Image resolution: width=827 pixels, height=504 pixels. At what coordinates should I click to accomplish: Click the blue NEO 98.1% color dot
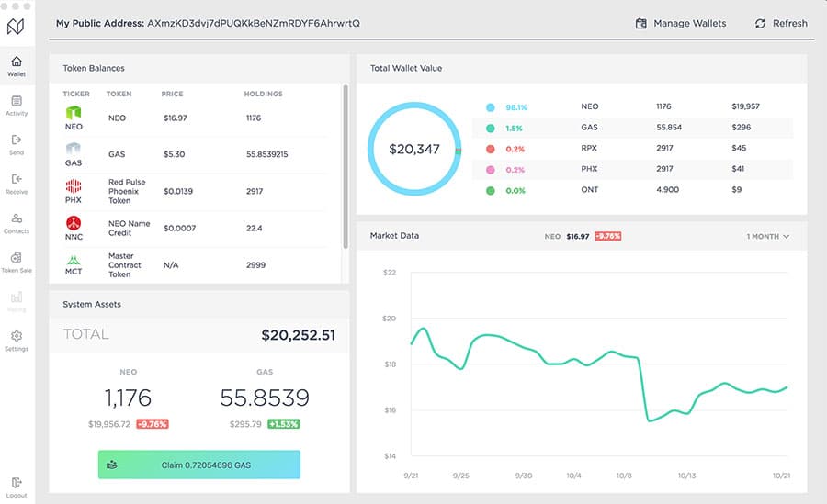coord(491,106)
